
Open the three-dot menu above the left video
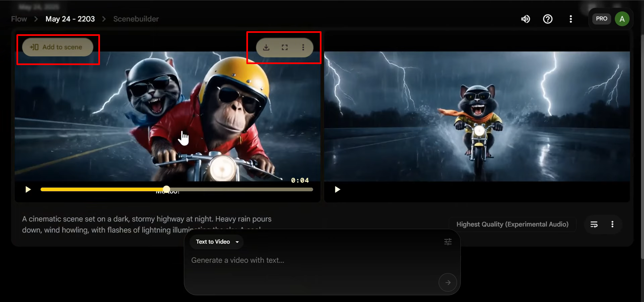[x=304, y=47]
